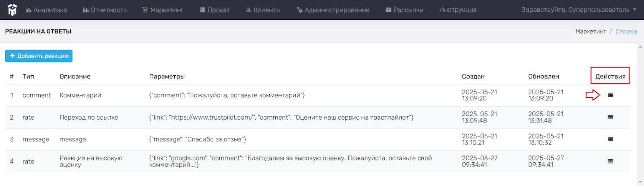644x190 pixels.
Task: Open actions icon for 'Реакция на высокую оценку'
Action: point(611,161)
